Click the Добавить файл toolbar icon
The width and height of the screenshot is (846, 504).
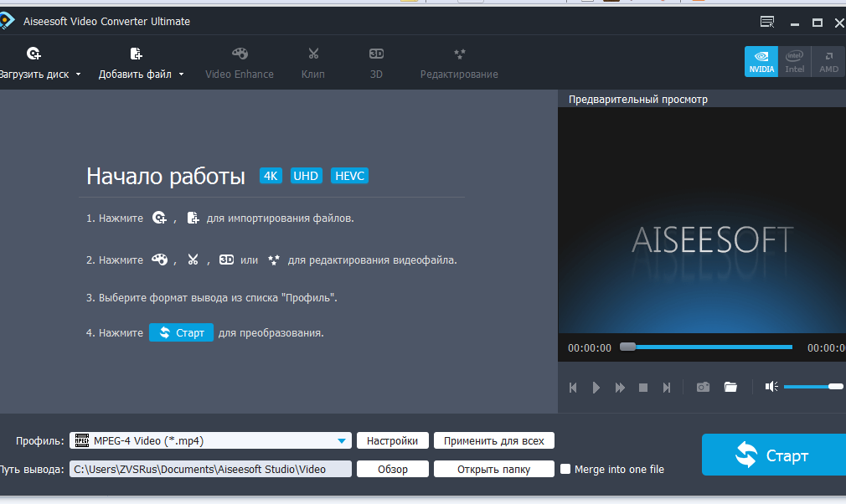(x=136, y=54)
